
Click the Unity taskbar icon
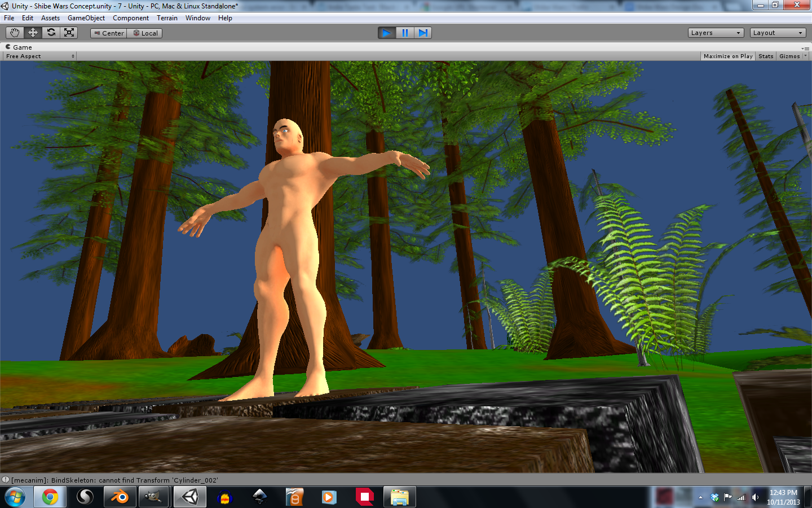[x=190, y=497]
